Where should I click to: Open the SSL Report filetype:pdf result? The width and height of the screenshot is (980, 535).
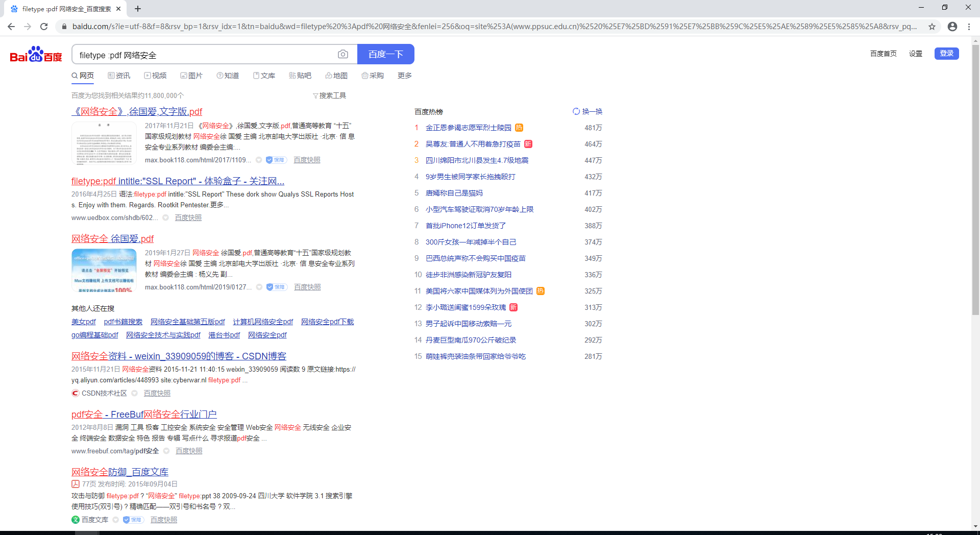[x=178, y=181]
